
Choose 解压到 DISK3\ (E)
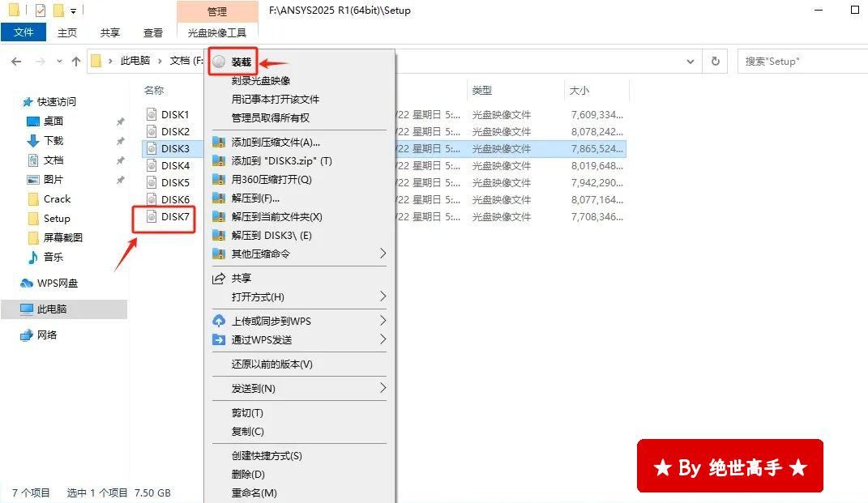coord(272,236)
